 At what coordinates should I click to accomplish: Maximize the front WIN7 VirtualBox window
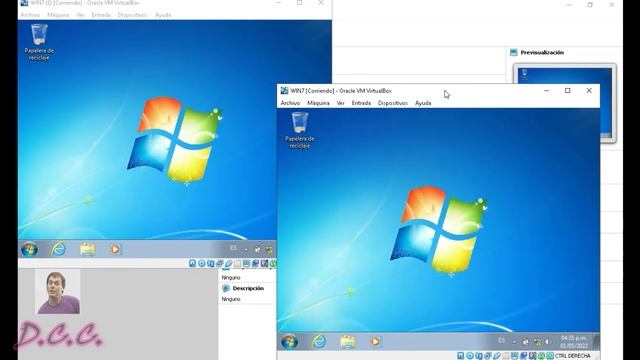pyautogui.click(x=567, y=91)
